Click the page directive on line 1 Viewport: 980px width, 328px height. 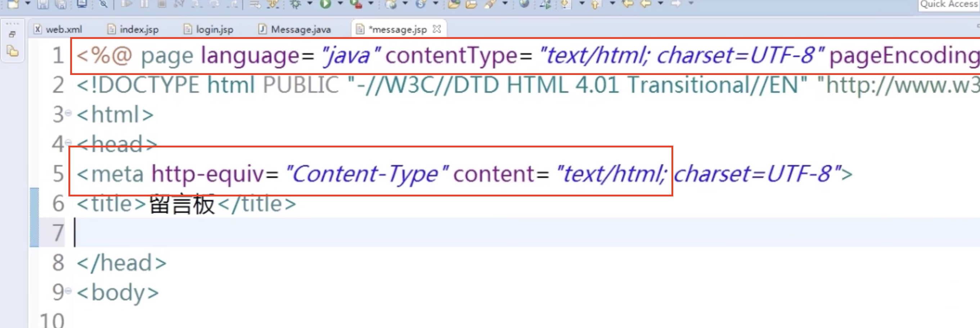pyautogui.click(x=528, y=56)
